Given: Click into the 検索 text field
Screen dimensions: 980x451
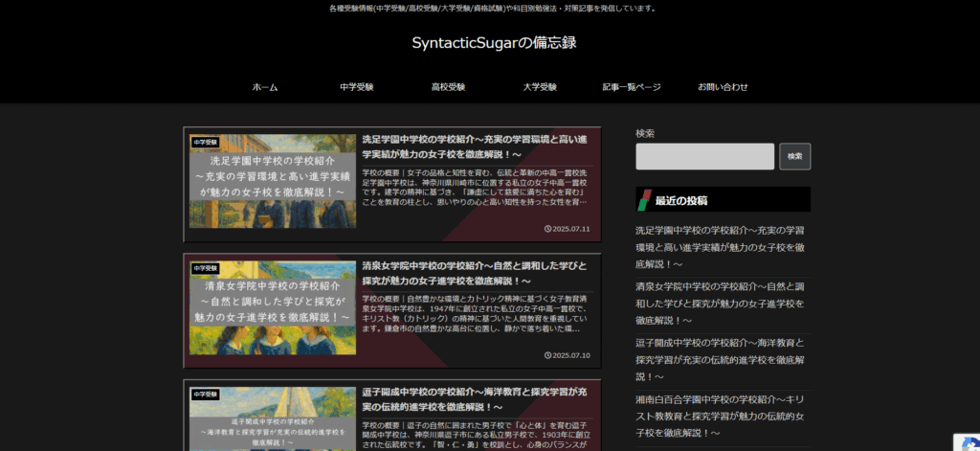Looking at the screenshot, I should [x=704, y=156].
